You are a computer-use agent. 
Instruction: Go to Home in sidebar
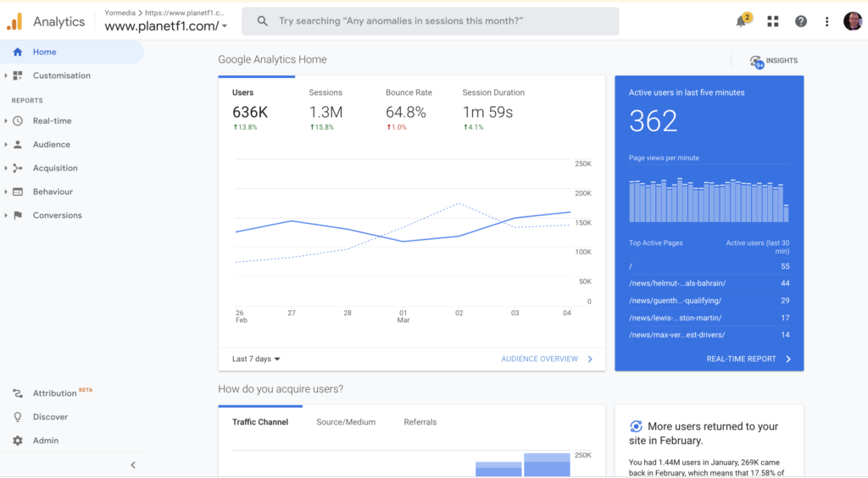pyautogui.click(x=72, y=52)
